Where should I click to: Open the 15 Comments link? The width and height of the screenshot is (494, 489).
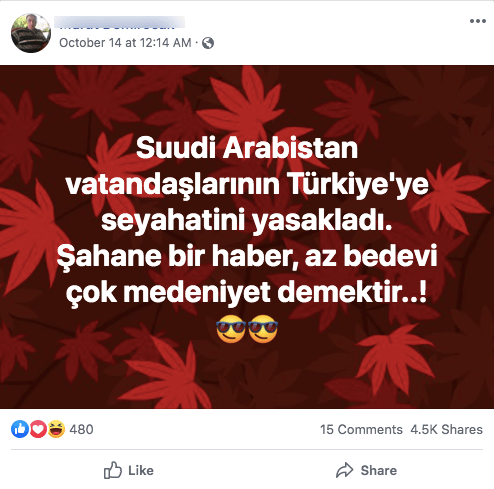coord(361,429)
